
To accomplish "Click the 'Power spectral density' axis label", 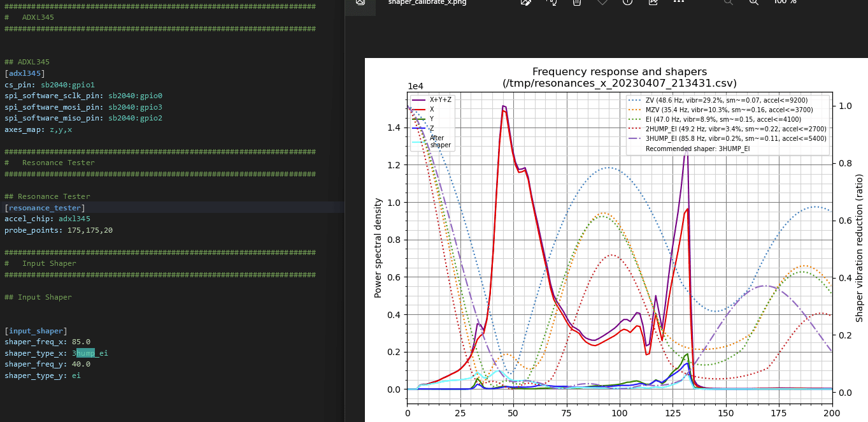I will pos(378,248).
